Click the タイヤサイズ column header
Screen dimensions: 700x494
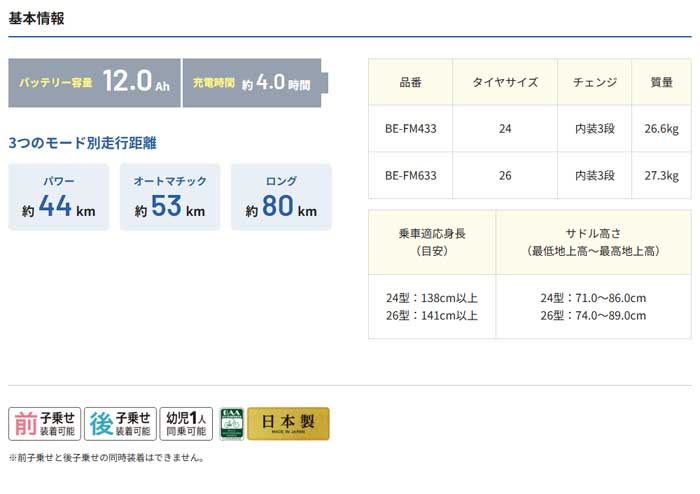pyautogui.click(x=505, y=83)
